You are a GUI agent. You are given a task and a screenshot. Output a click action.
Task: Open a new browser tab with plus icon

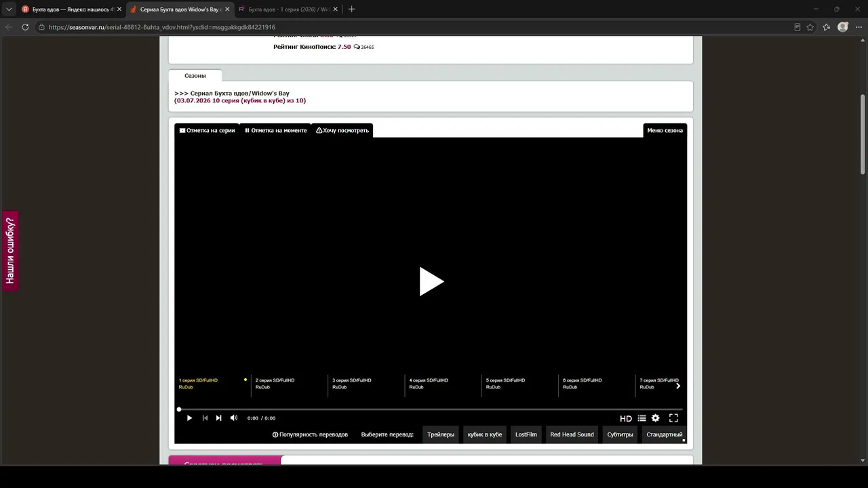351,9
